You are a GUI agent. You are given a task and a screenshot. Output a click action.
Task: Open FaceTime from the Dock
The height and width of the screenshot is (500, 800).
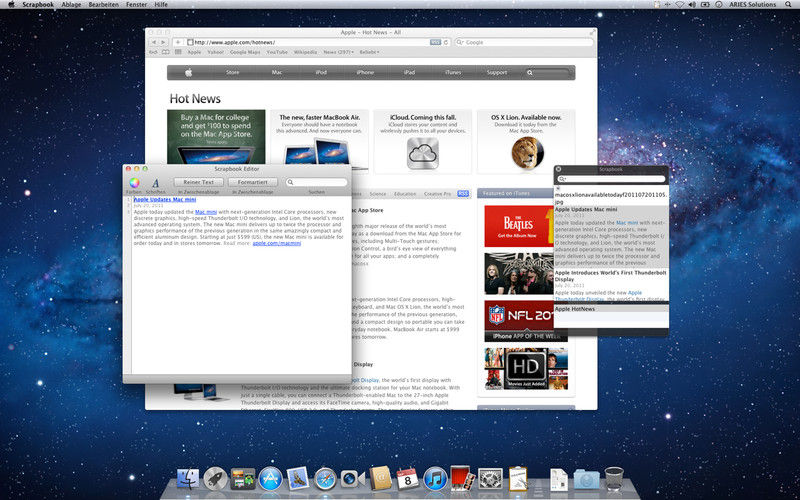(x=353, y=479)
